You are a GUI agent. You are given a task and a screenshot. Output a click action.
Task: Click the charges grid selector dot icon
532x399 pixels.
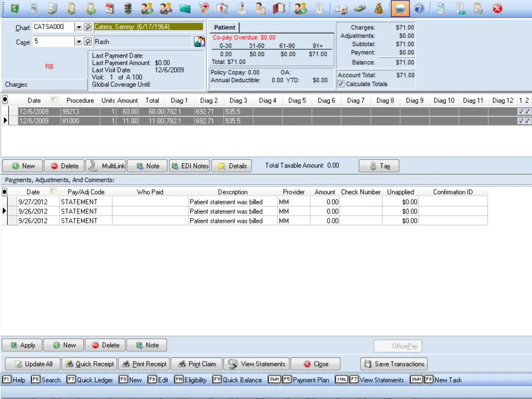(x=5, y=100)
